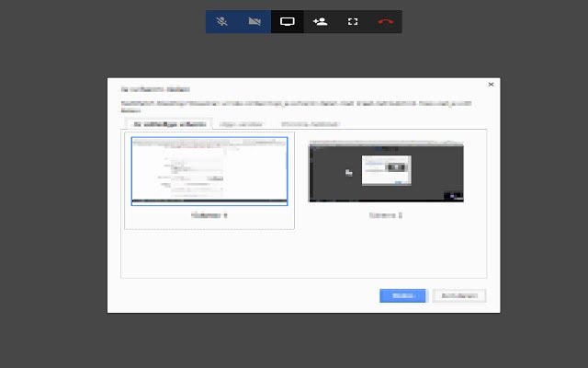Select the dark screen thumbnail
Viewport: 588px width, 368px height.
pyautogui.click(x=386, y=171)
